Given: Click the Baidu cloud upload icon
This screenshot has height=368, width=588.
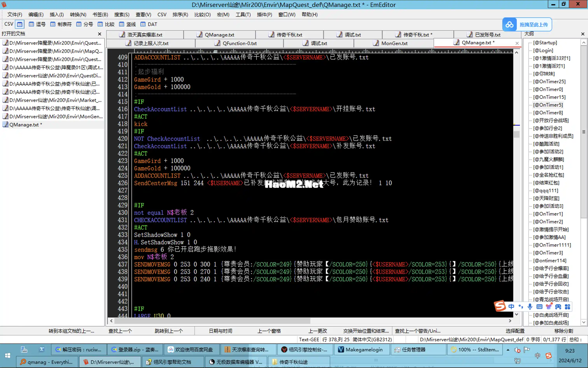Looking at the screenshot, I should (509, 25).
